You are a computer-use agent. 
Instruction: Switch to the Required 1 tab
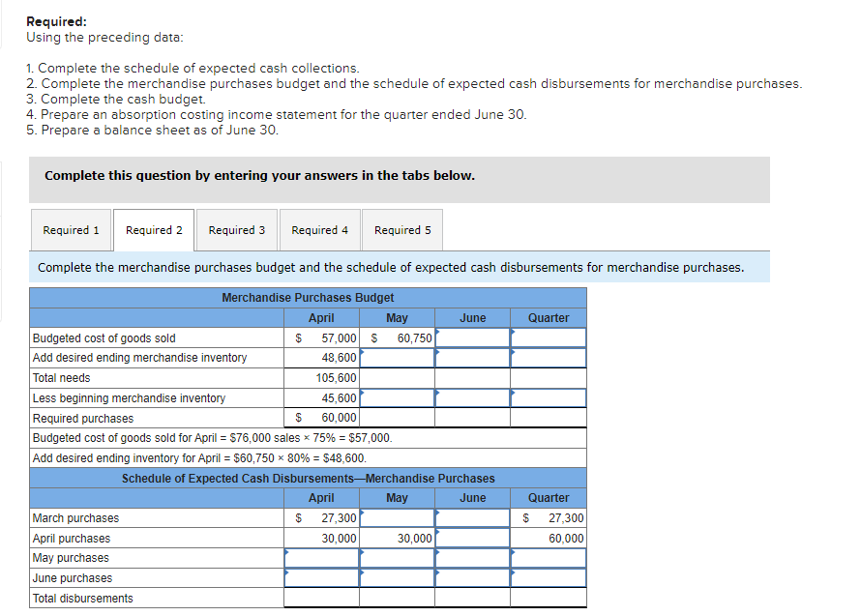[x=71, y=230]
